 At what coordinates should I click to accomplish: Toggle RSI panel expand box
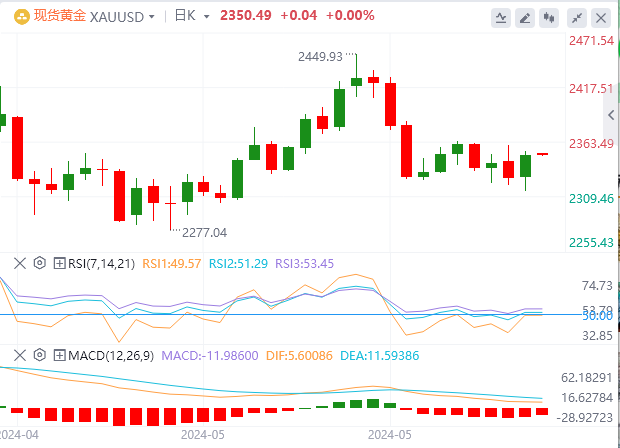pyautogui.click(x=57, y=263)
